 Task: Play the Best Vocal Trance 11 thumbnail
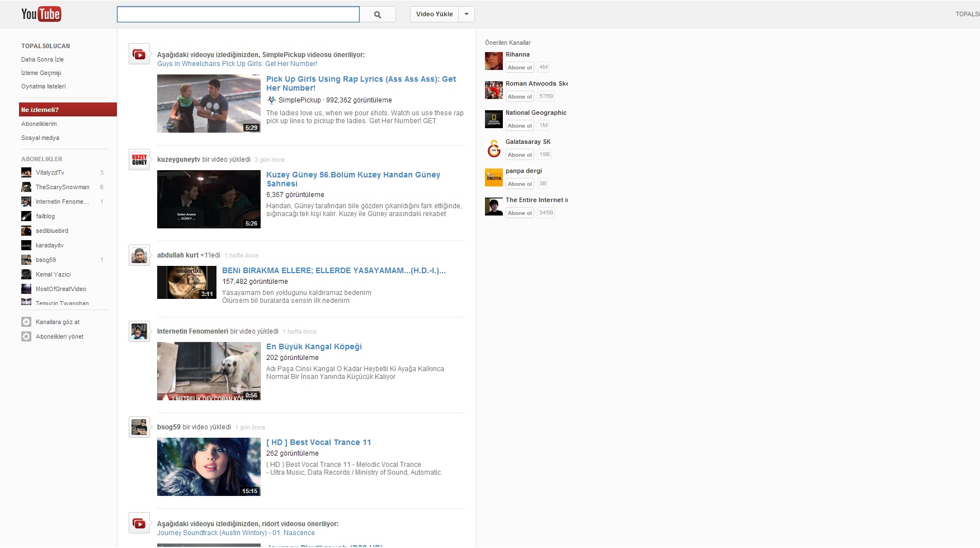click(209, 467)
